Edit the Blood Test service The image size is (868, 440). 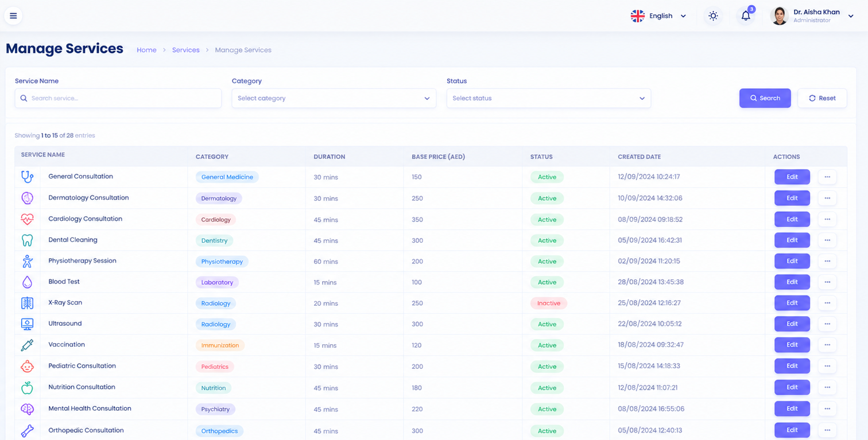click(x=792, y=282)
